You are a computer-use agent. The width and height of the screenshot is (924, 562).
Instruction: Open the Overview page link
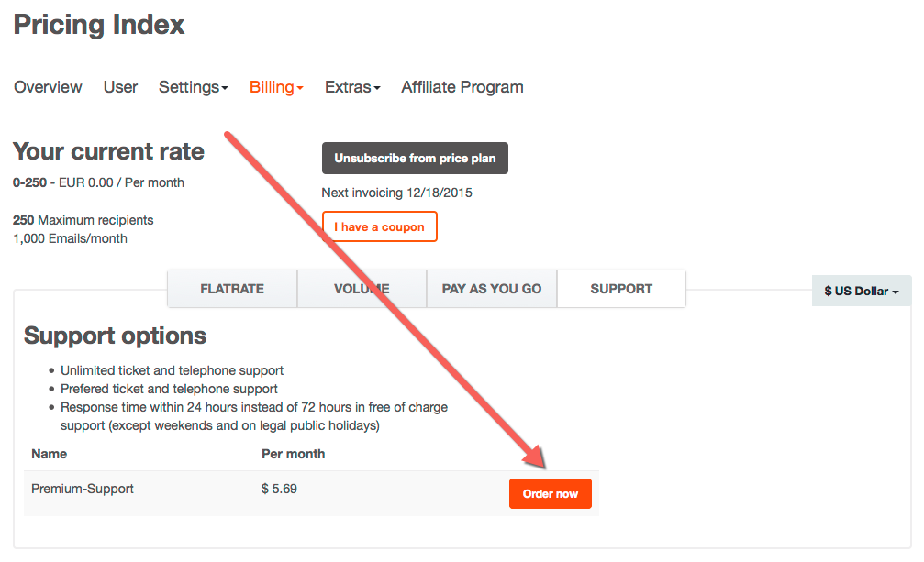coord(48,87)
